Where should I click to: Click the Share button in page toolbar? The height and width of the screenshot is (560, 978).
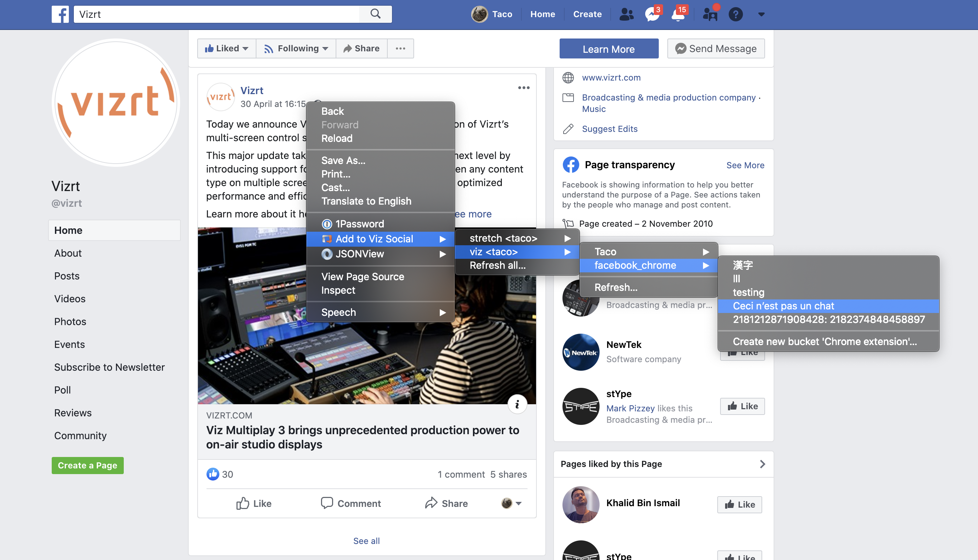(x=361, y=48)
